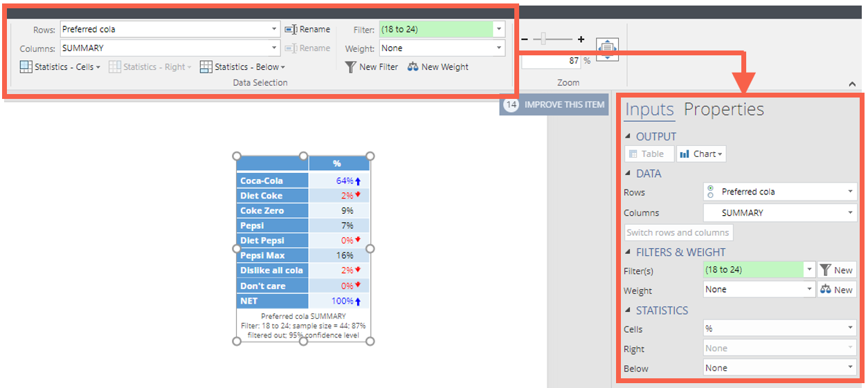Screen dimensions: 868x388
Task: Open the Chart output type in Inputs panel
Action: click(700, 154)
